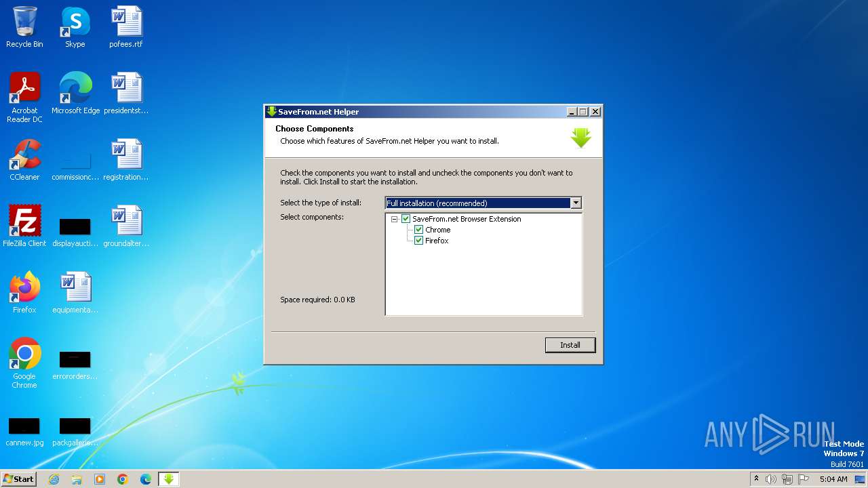Collapse the SaveFrom.net Browser Extension tree node
The height and width of the screenshot is (488, 868).
[394, 219]
